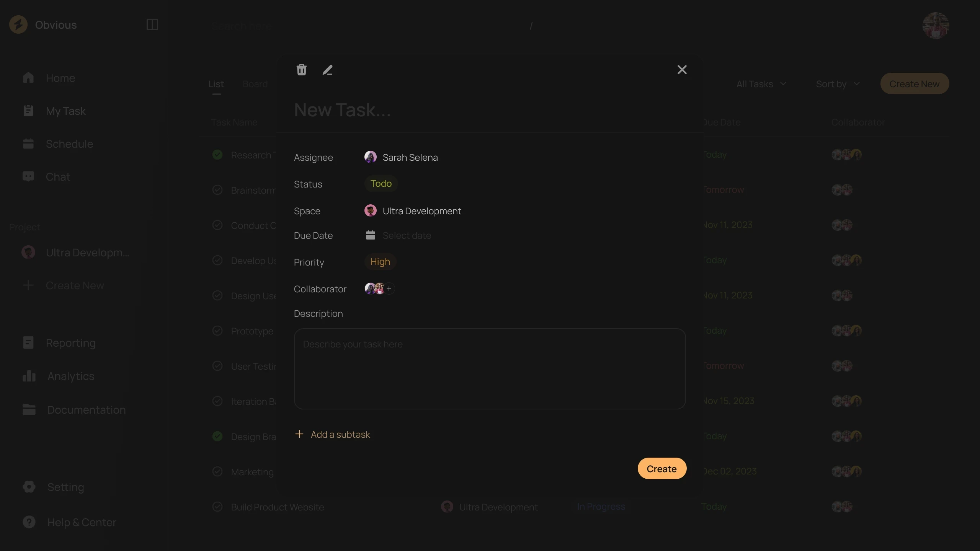980x551 pixels.
Task: Click Create button to save task
Action: tap(661, 468)
